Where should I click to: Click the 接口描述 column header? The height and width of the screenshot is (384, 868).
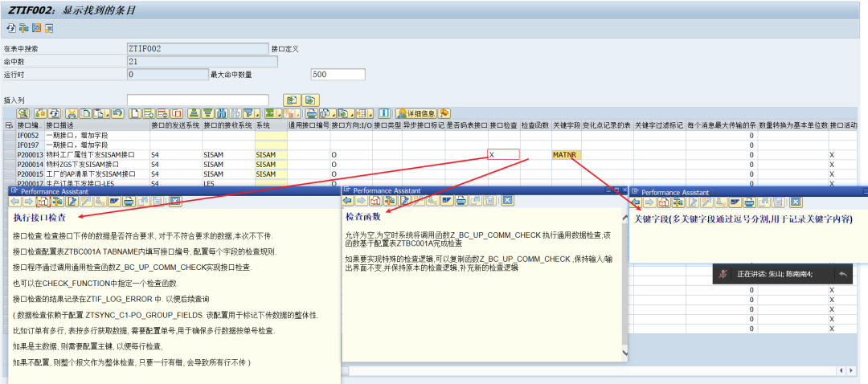point(96,126)
